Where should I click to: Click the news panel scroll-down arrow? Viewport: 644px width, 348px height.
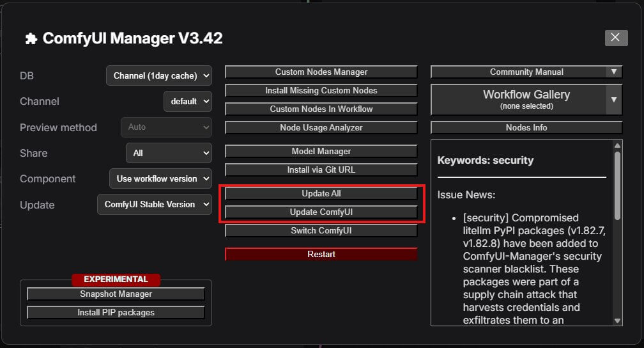617,321
